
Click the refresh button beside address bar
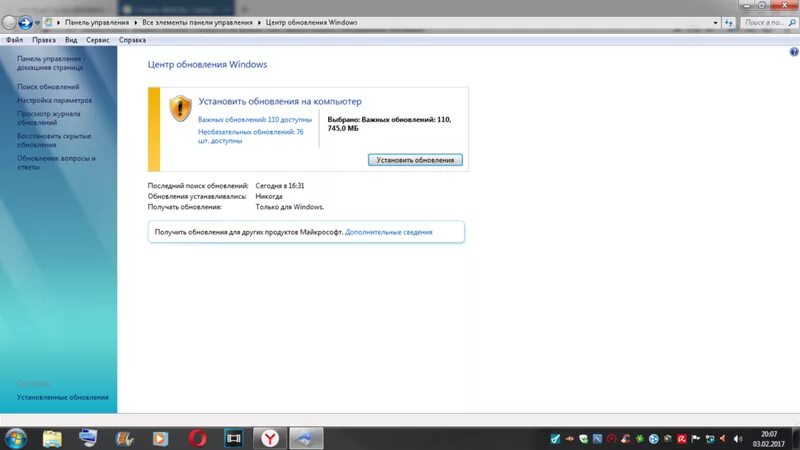coord(729,22)
